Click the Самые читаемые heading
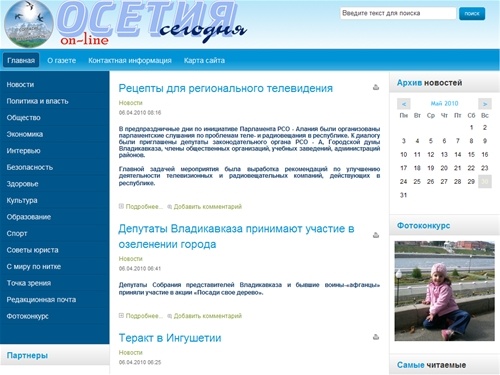The width and height of the screenshot is (500, 375). pyautogui.click(x=431, y=365)
